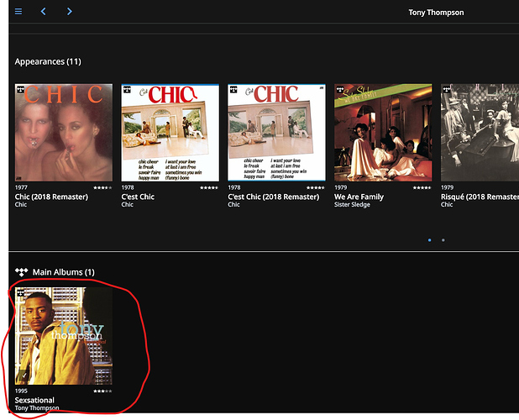
Task: Click the star rating of Sexsational
Action: click(x=102, y=391)
